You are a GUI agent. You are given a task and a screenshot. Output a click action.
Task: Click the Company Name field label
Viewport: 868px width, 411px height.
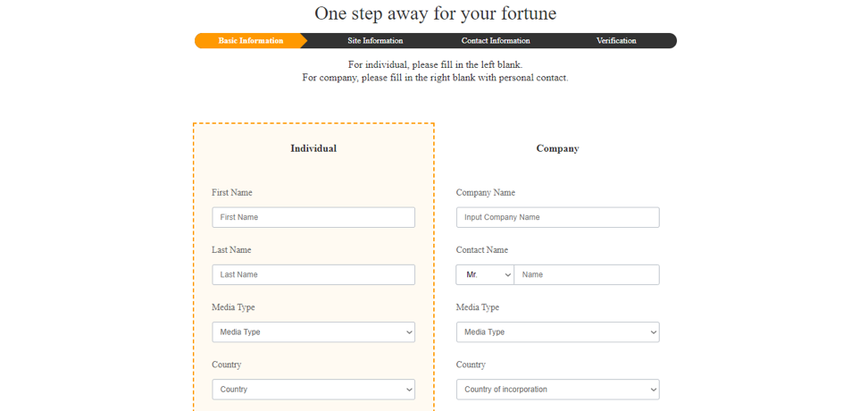click(485, 193)
